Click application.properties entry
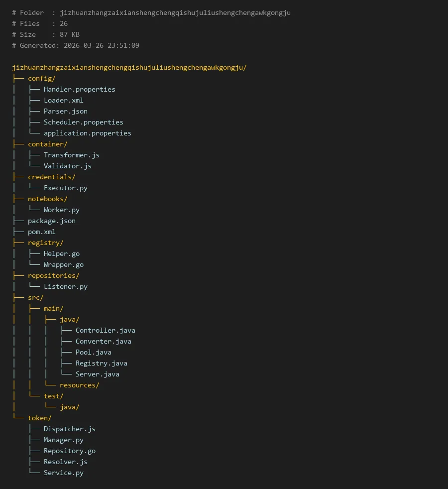This screenshot has height=489, width=448. [x=87, y=133]
